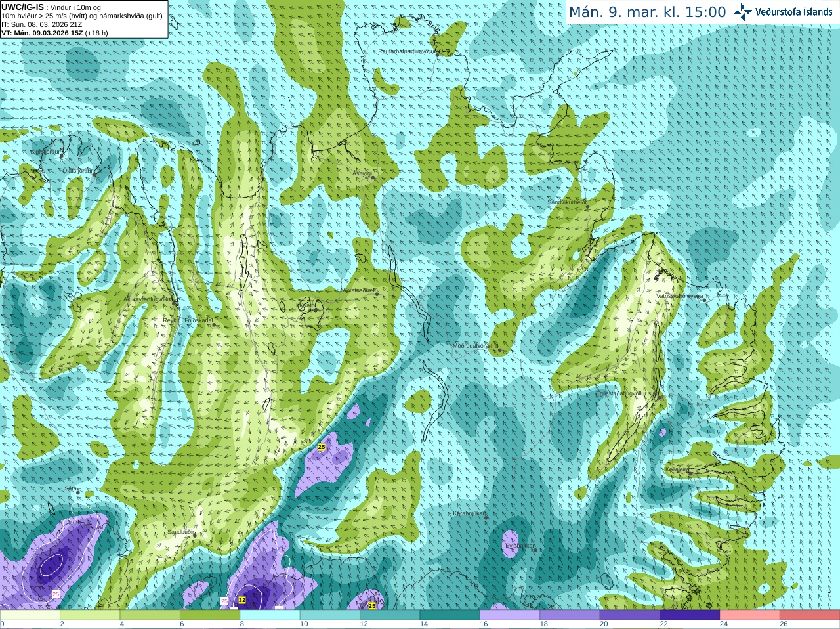Image resolution: width=840 pixels, height=629 pixels.
Task: Pick the 10–12 m/s light teal legend swatch
Action: tap(330, 615)
